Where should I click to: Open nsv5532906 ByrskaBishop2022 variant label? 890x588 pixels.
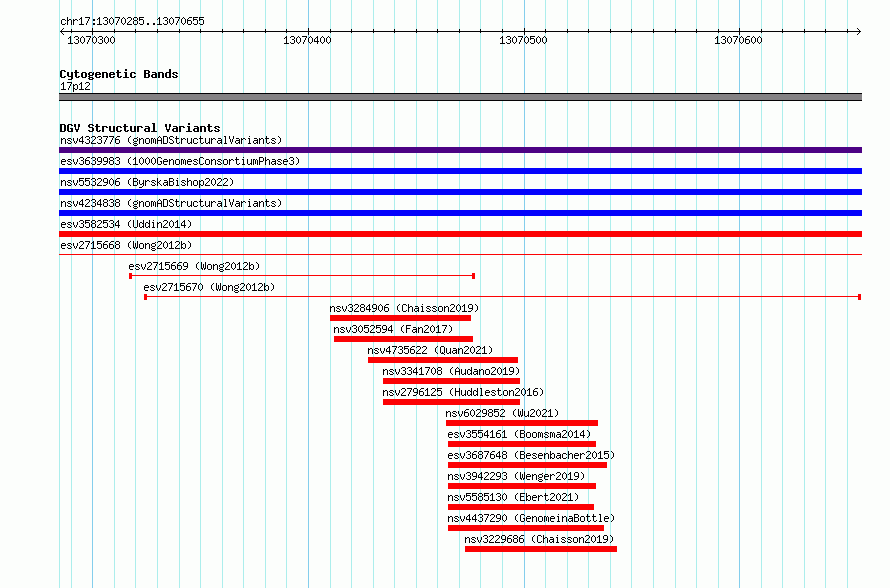coord(147,182)
